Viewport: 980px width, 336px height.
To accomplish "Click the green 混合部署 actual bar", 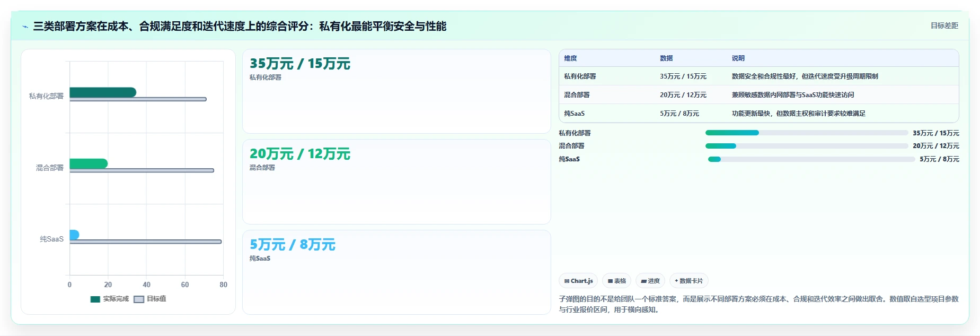I will [x=89, y=163].
